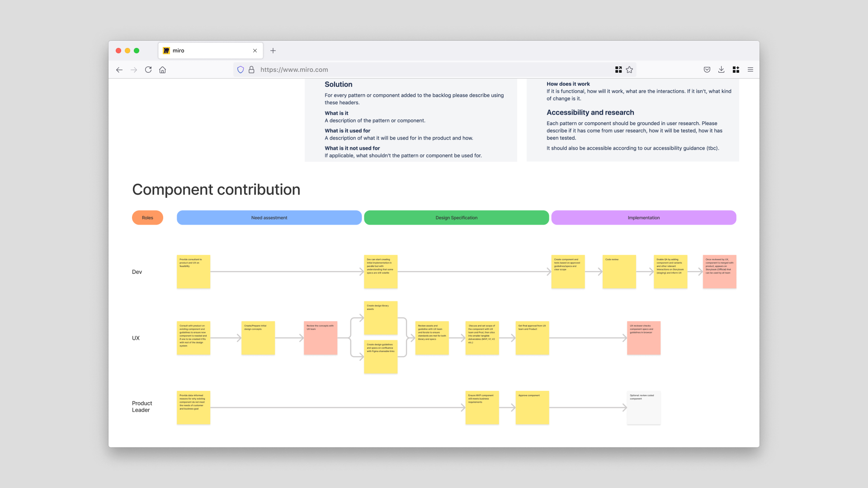The width and height of the screenshot is (868, 488).
Task: Select the blue Need assestment header
Action: (x=269, y=218)
